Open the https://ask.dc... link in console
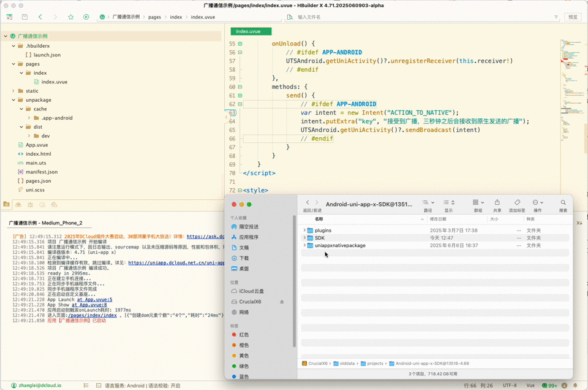588x390 pixels. pyautogui.click(x=206, y=237)
